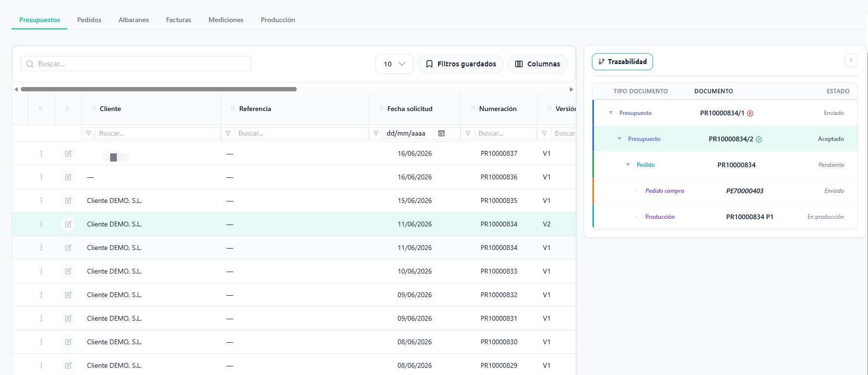
Task: Collapse the traceability side panel chevron
Action: pyautogui.click(x=851, y=60)
